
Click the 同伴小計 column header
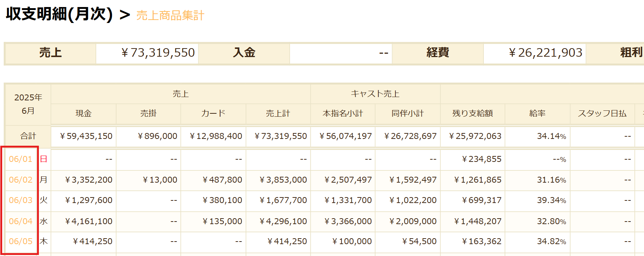click(x=408, y=113)
